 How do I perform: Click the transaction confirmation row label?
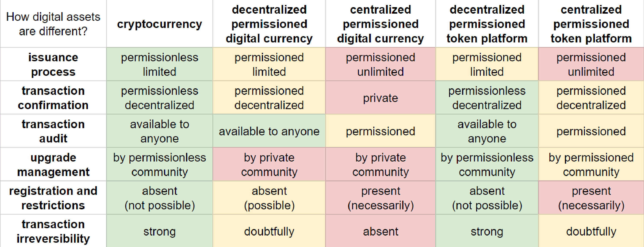53,98
